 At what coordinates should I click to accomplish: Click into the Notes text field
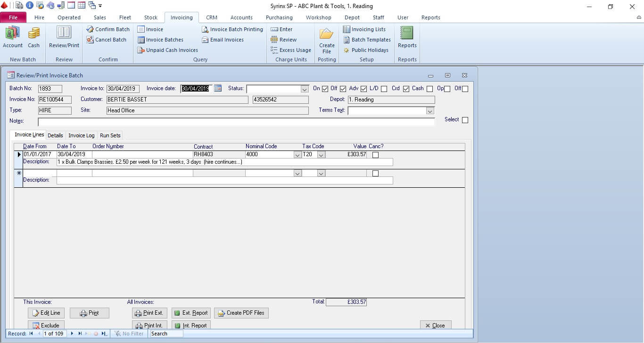pos(236,122)
